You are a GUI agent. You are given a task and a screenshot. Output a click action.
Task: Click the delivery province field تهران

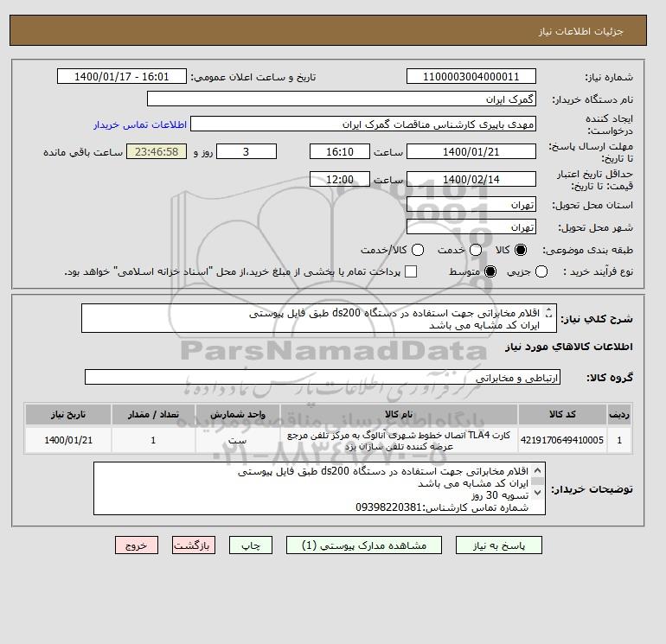coord(471,205)
